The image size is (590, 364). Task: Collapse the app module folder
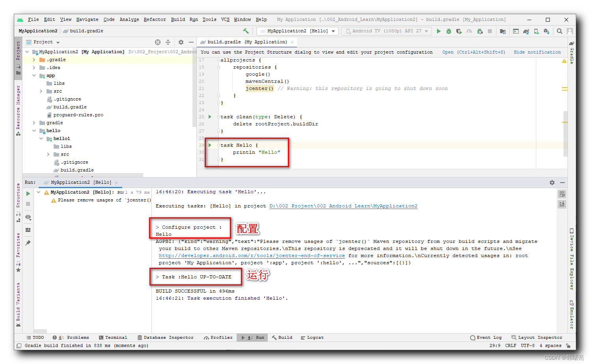[34, 75]
